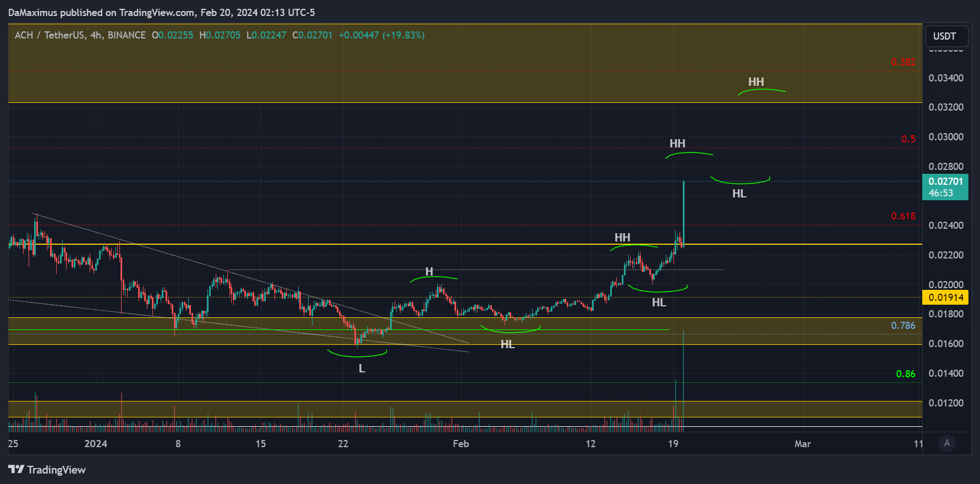Click the tall latest green breakout candle
Screen dimensions: 980x484
coord(683,213)
